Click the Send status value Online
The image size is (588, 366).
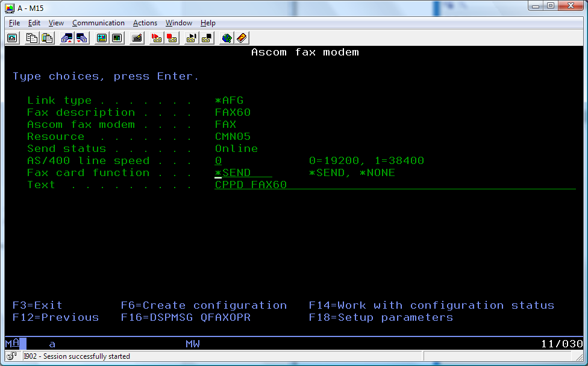pos(236,148)
